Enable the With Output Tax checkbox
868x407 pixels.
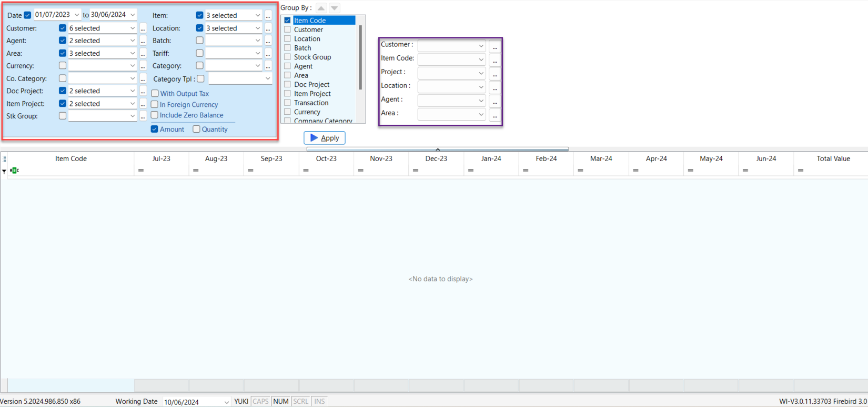click(x=155, y=94)
